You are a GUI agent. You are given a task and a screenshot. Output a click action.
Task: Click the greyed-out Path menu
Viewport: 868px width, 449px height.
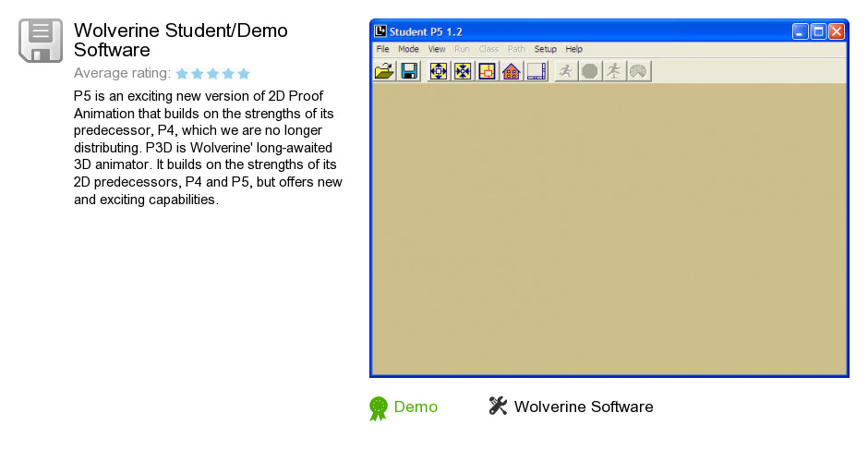point(516,49)
